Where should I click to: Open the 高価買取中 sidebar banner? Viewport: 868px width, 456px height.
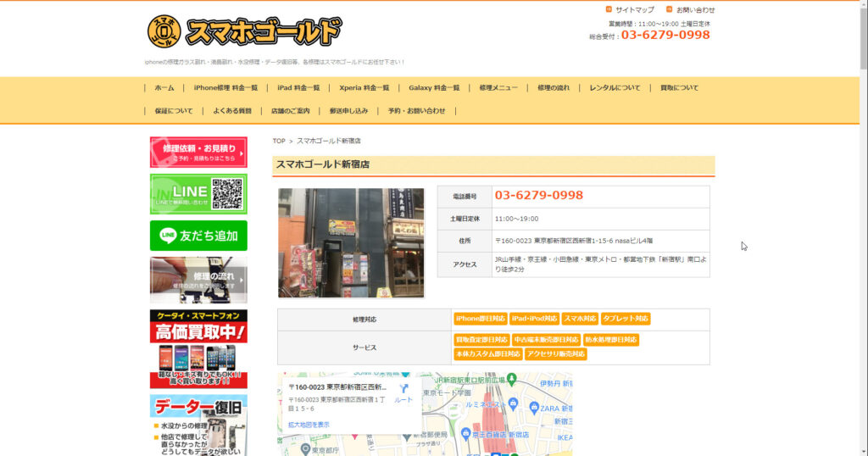(x=198, y=348)
